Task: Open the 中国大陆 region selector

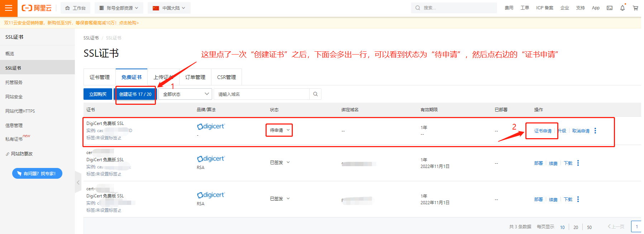Action: [x=169, y=8]
